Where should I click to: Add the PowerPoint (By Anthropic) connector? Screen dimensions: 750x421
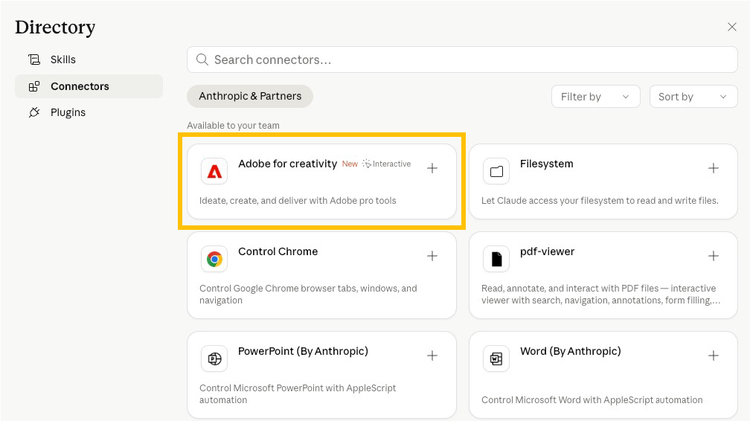432,356
